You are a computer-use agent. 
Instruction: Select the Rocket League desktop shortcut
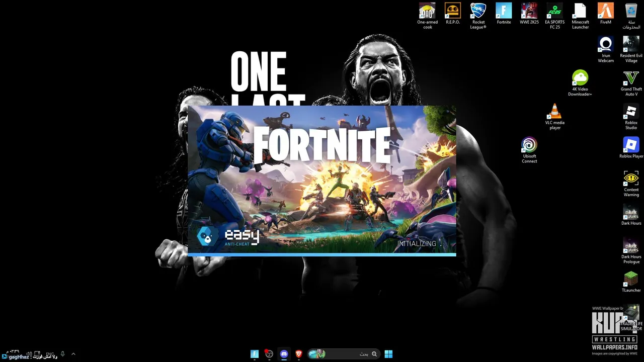point(478,16)
